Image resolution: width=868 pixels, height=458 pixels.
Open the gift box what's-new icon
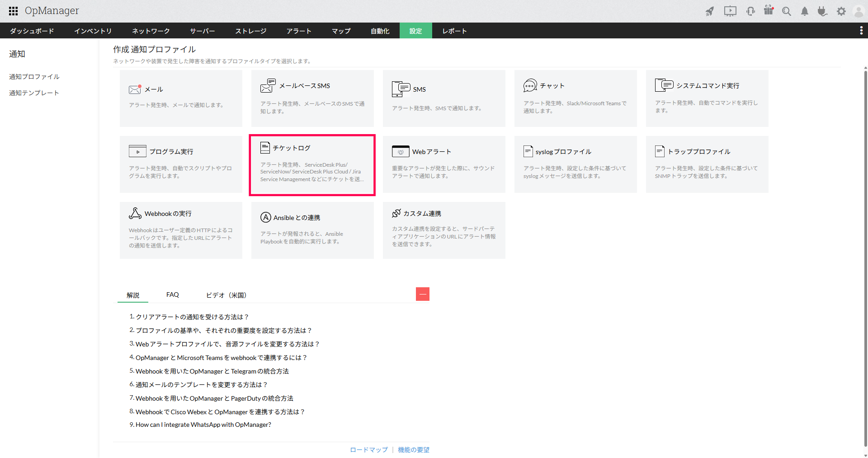coord(769,10)
